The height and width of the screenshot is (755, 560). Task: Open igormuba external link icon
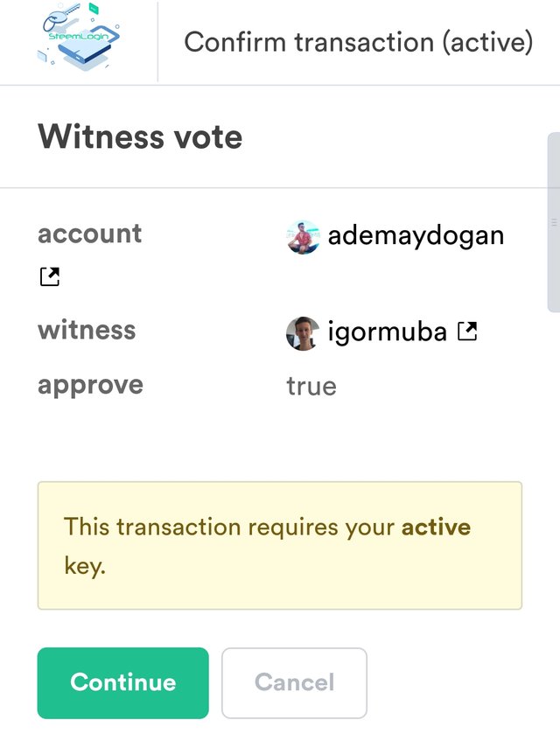467,332
